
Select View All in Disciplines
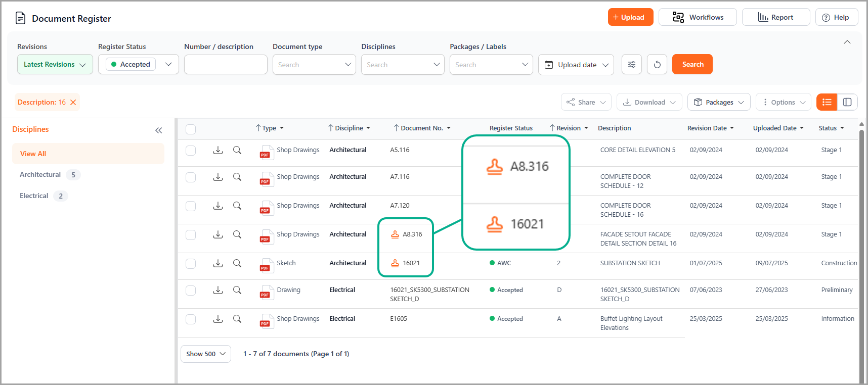(33, 154)
